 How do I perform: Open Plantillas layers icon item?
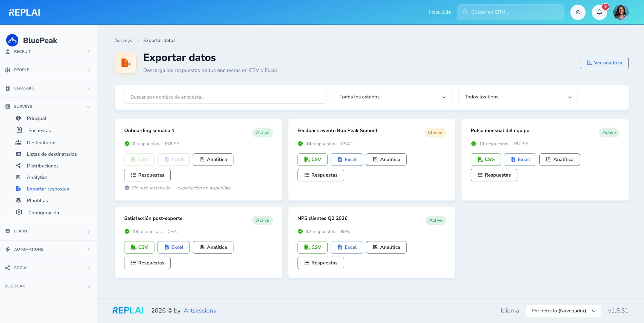pos(18,200)
